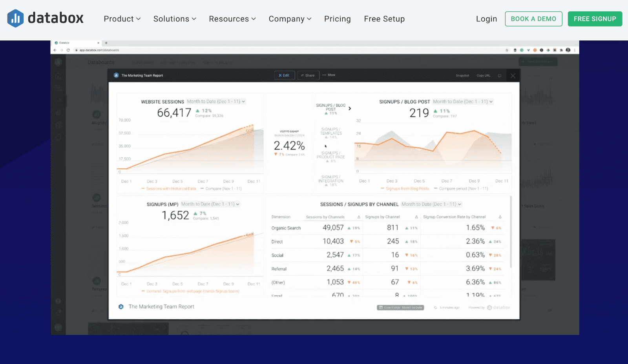
Task: Click the arrow next to Signups / Blog Post
Action: tap(350, 109)
